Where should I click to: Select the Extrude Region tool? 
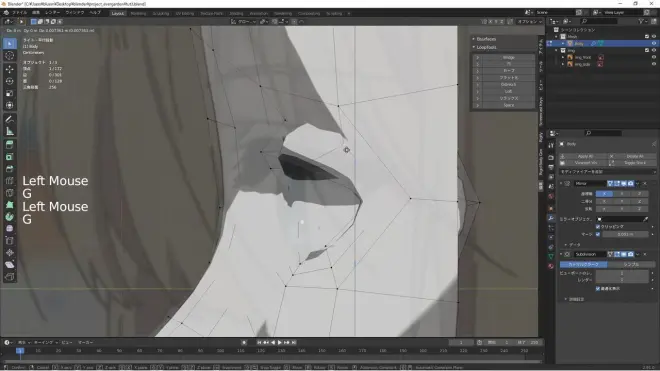tap(10, 145)
